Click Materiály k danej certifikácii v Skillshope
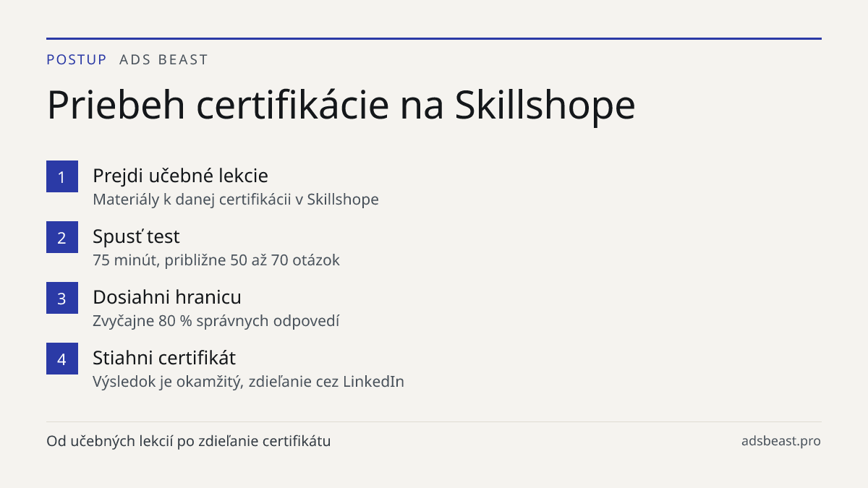Image resolution: width=868 pixels, height=488 pixels. [236, 200]
